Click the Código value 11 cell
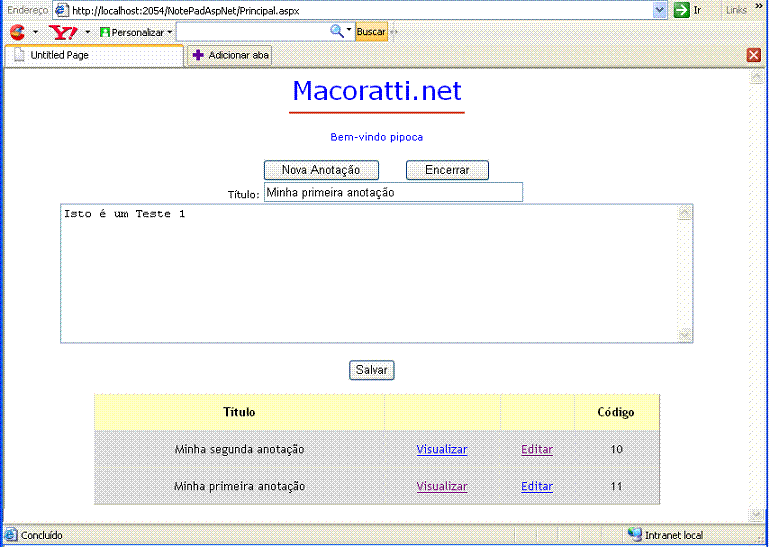770x547 pixels. (x=616, y=486)
